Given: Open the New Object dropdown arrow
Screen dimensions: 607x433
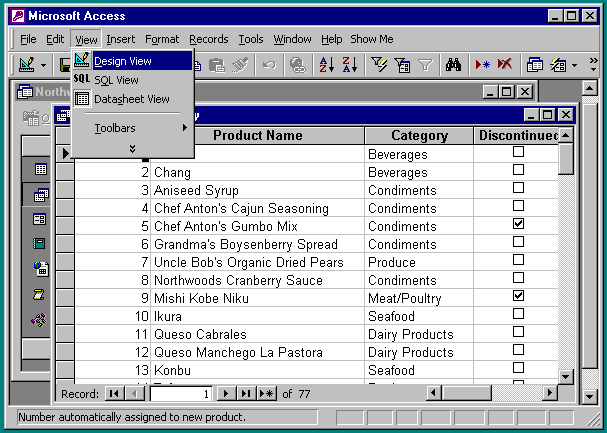Looking at the screenshot, I should [x=574, y=65].
